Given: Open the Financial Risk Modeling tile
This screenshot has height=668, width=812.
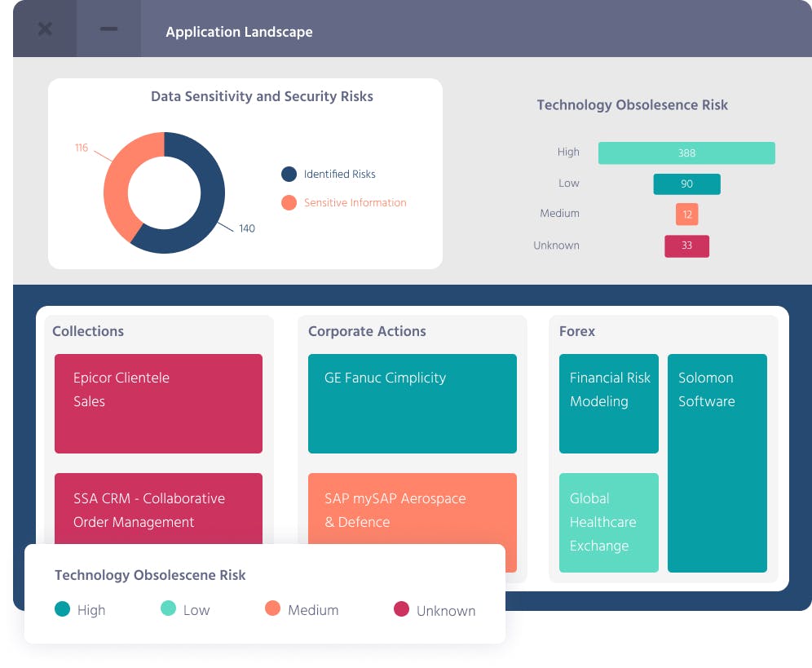Looking at the screenshot, I should coord(609,404).
